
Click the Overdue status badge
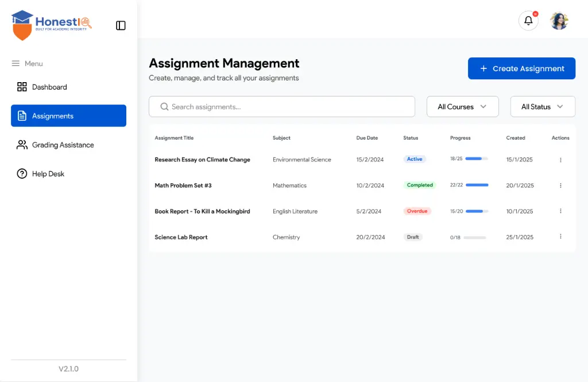pos(417,211)
